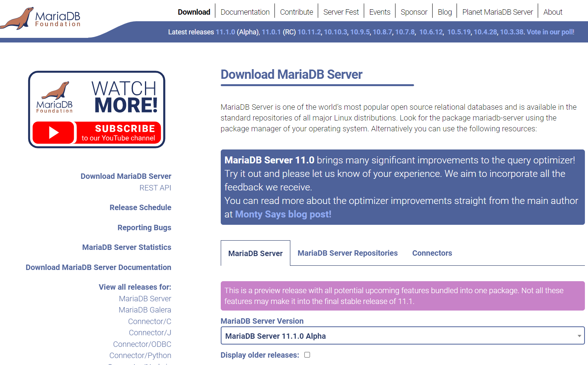Open the Events menu item

coord(380,12)
